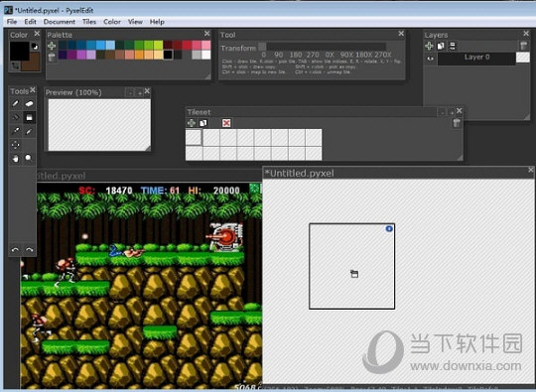This screenshot has height=392, width=536.
Task: Select the Fill bucket tool
Action: point(15,117)
